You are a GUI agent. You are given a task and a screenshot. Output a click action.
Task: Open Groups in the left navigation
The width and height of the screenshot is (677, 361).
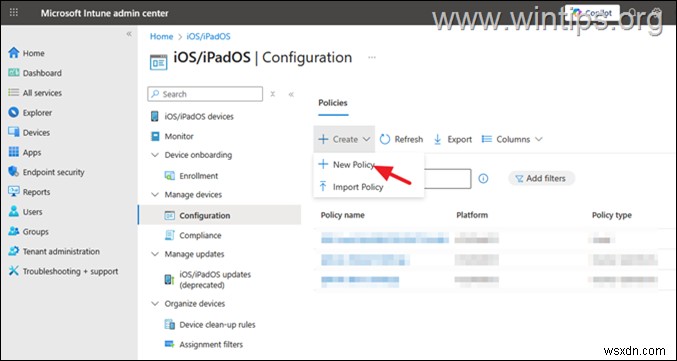35,231
